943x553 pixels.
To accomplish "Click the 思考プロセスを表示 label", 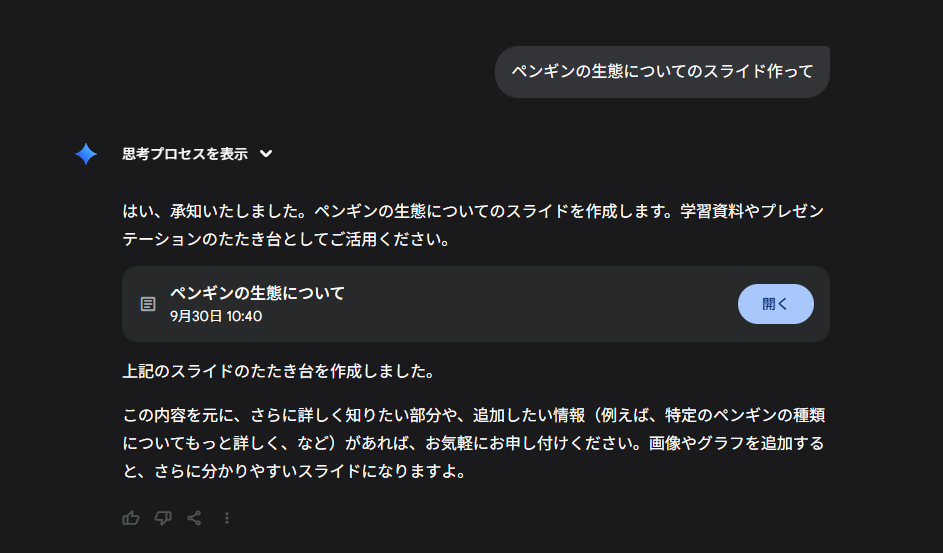I will pos(185,154).
